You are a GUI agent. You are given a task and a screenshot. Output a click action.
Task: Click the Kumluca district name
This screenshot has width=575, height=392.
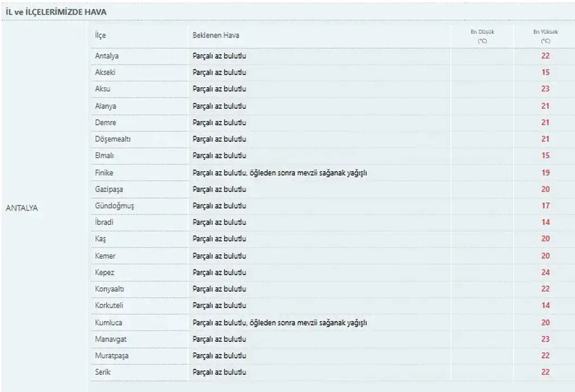[x=108, y=323]
